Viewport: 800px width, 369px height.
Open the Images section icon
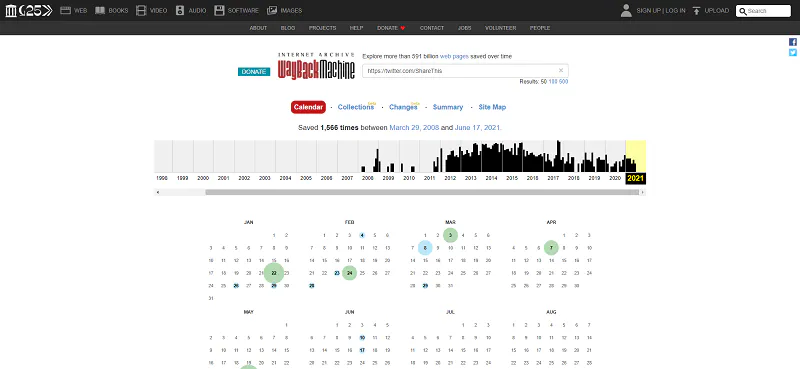click(x=272, y=10)
